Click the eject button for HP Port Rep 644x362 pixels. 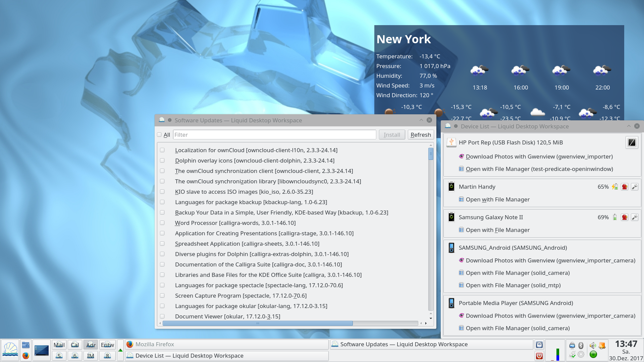[x=632, y=142]
